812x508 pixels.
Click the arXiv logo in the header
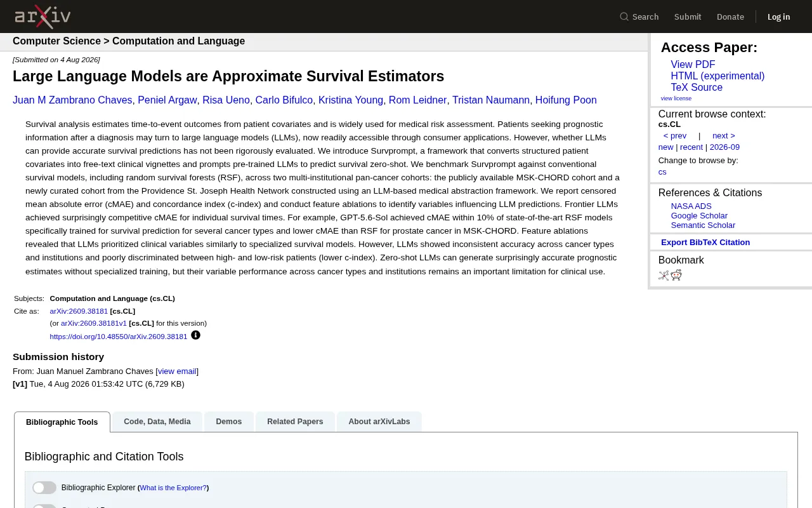pyautogui.click(x=43, y=17)
